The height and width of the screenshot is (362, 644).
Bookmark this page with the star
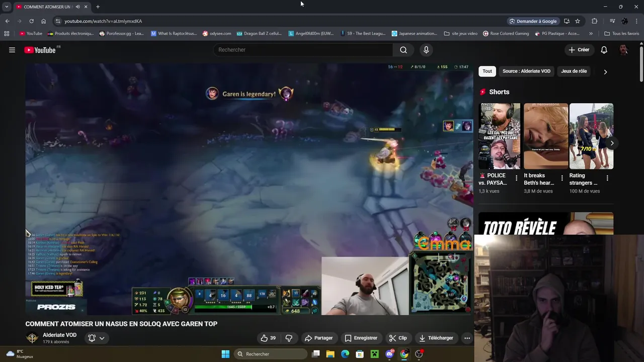coord(578,21)
